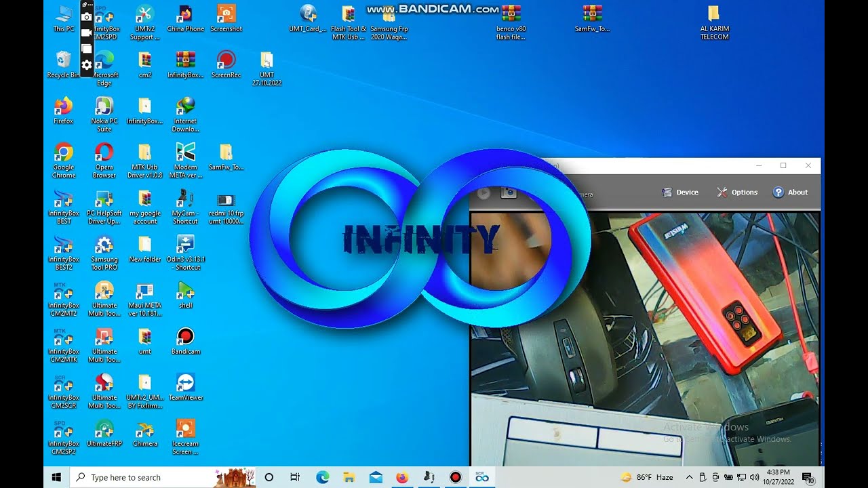Launch Modem META desktop shortcut
Viewport: 868px width, 488px height.
[185, 161]
